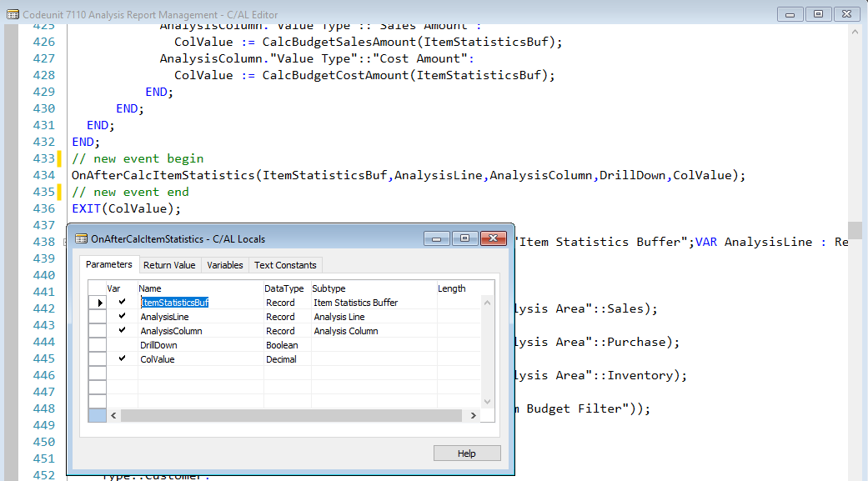
Task: Click the Codeunit 7110 window title bar icon
Action: pos(11,14)
